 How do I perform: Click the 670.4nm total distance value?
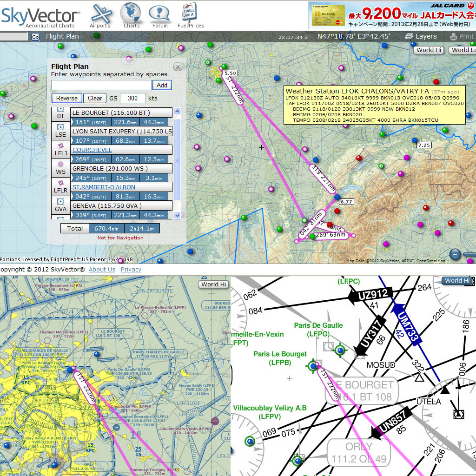106,229
